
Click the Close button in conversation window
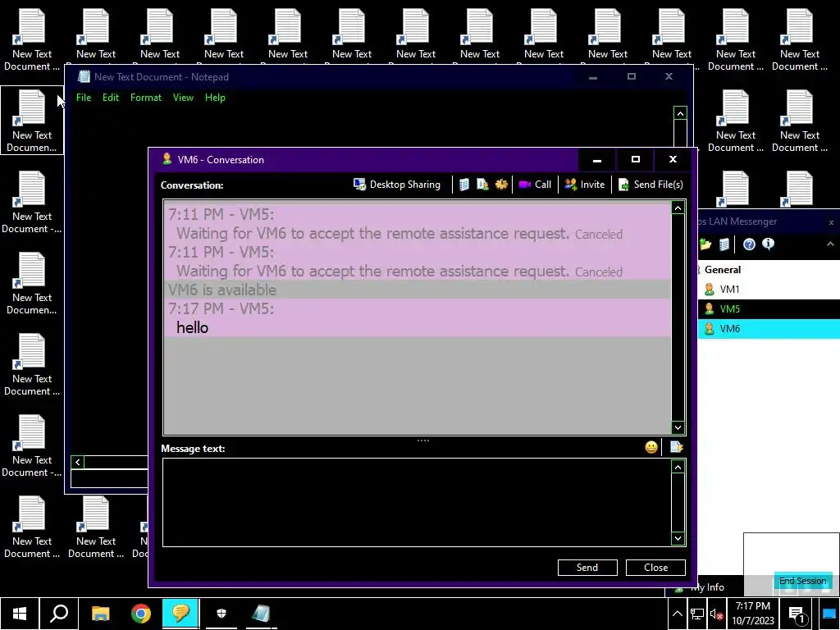point(655,568)
